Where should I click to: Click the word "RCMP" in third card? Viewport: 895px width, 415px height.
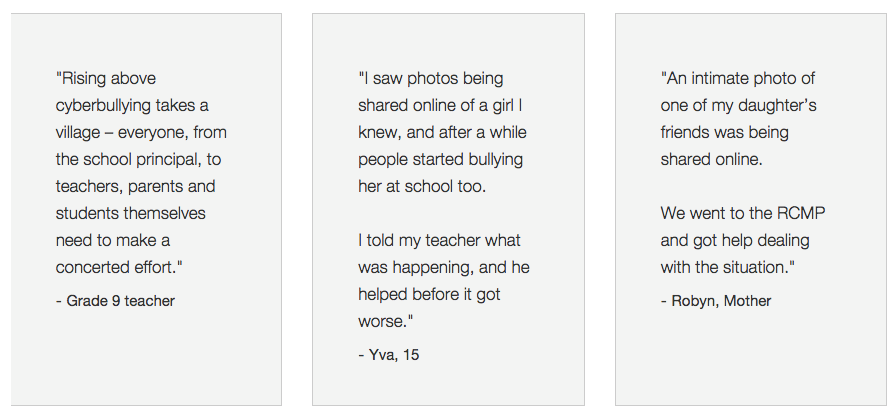(x=801, y=213)
